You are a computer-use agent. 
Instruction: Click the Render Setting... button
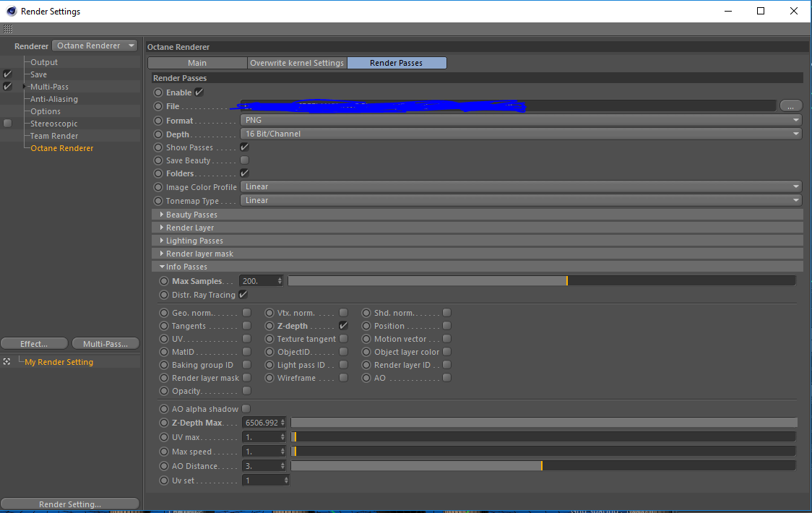click(x=70, y=504)
